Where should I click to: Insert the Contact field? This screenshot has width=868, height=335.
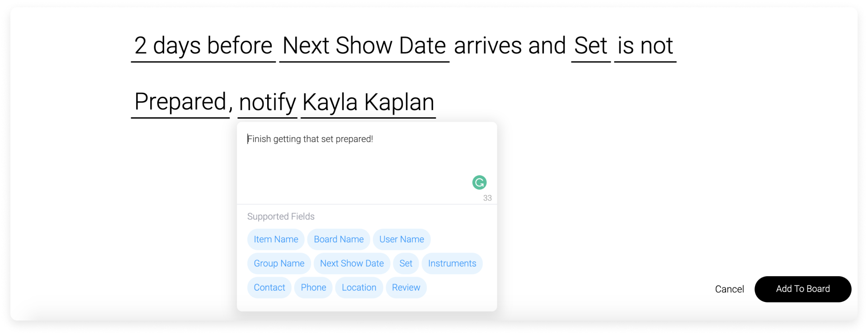269,287
